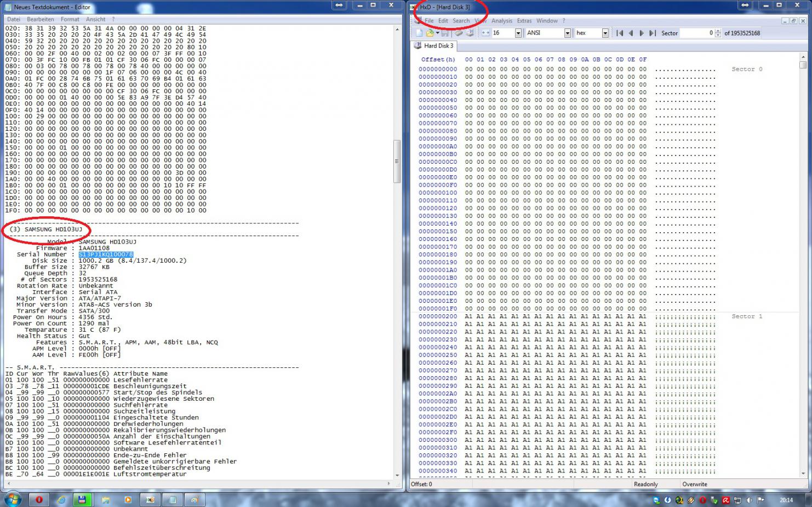812x507 pixels.
Task: Minimize inner HxD document window
Action: [785, 21]
